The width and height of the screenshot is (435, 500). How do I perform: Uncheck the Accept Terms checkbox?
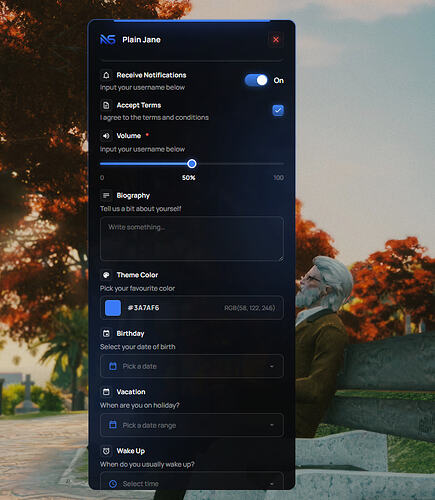(278, 110)
